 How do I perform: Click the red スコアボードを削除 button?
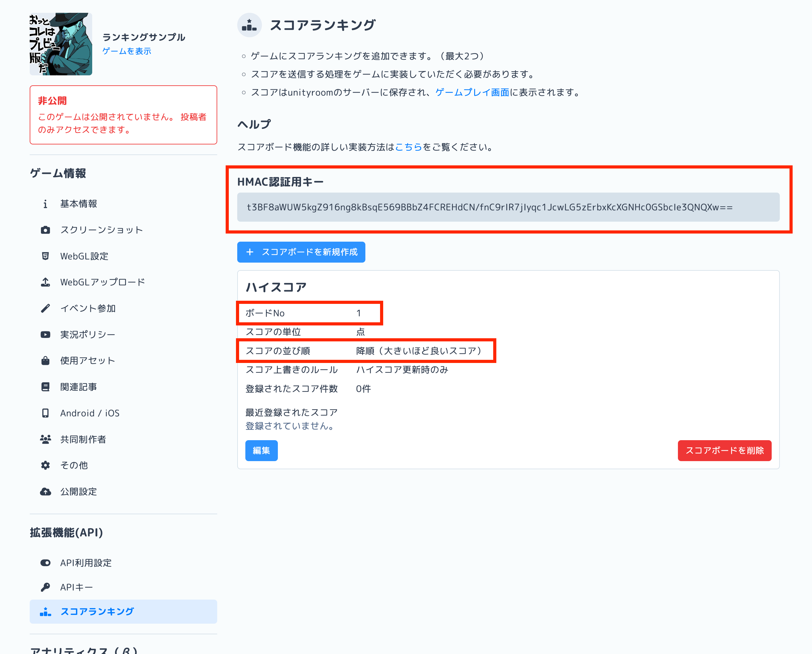pos(724,450)
